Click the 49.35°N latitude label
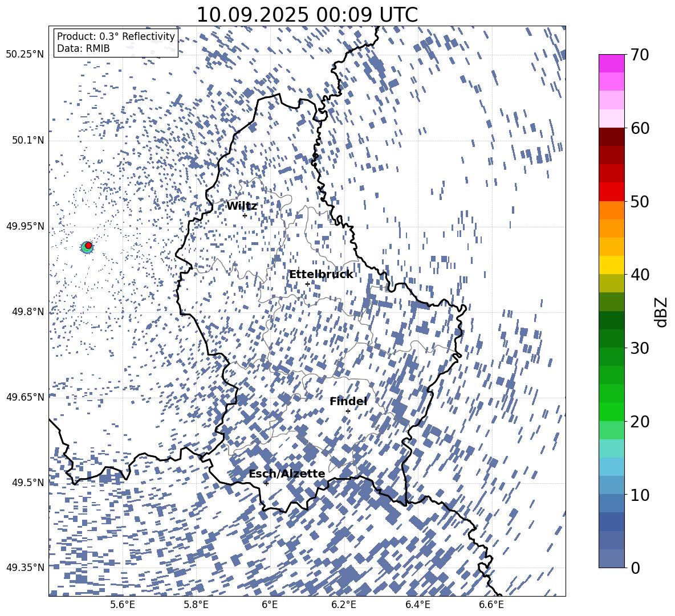 pyautogui.click(x=25, y=568)
